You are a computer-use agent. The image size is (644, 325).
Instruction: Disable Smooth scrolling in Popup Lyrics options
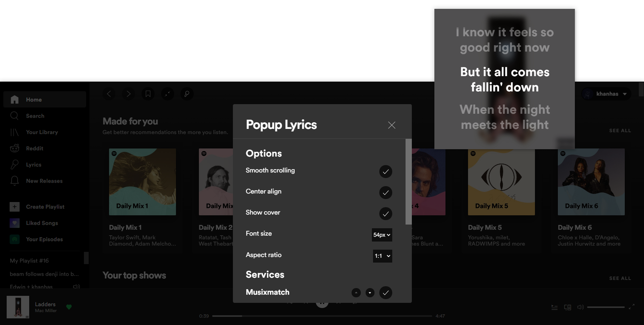(386, 172)
